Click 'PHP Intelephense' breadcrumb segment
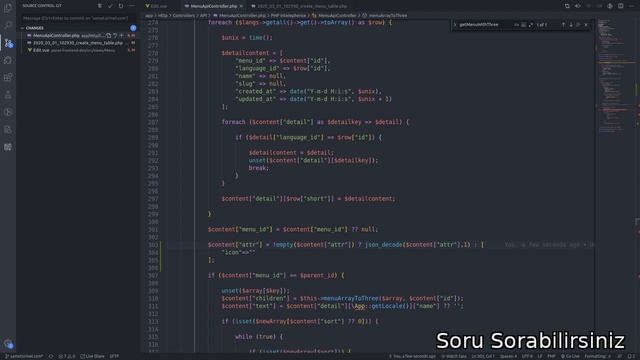 288,16
